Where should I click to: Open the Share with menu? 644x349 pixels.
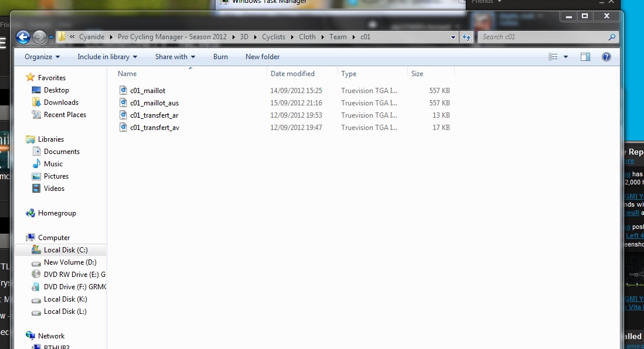pyautogui.click(x=175, y=57)
